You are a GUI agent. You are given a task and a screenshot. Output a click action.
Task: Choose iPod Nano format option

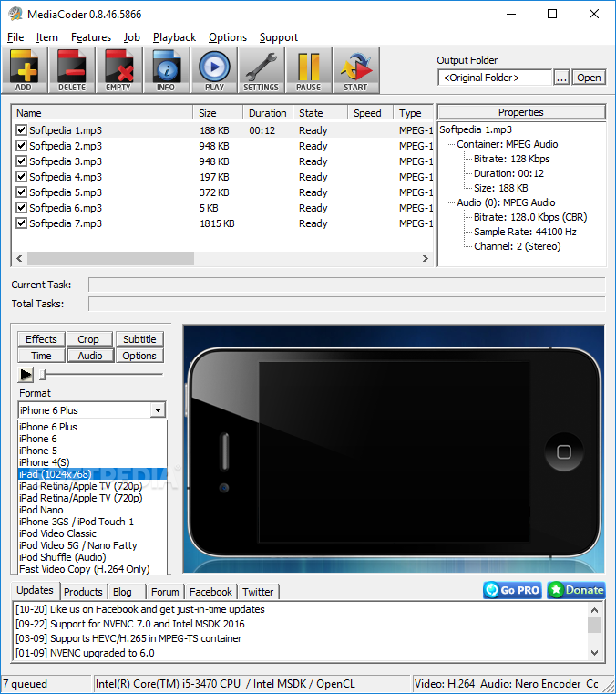click(x=92, y=510)
